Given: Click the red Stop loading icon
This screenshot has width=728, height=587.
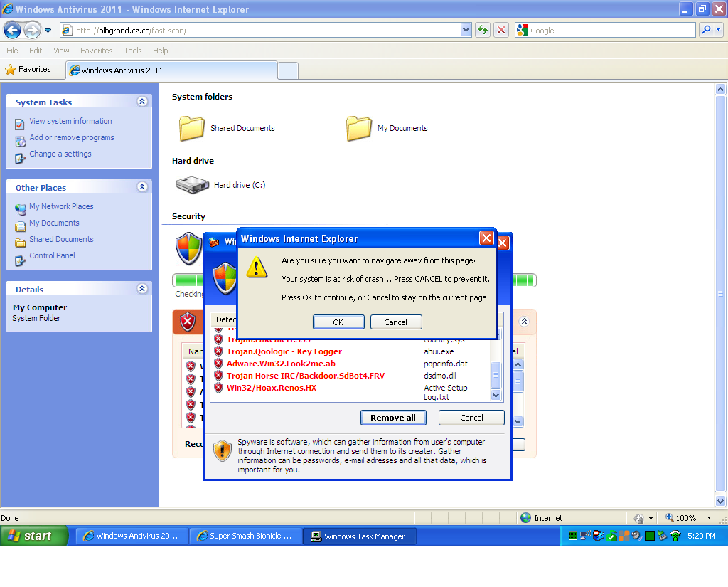Looking at the screenshot, I should pos(500,31).
